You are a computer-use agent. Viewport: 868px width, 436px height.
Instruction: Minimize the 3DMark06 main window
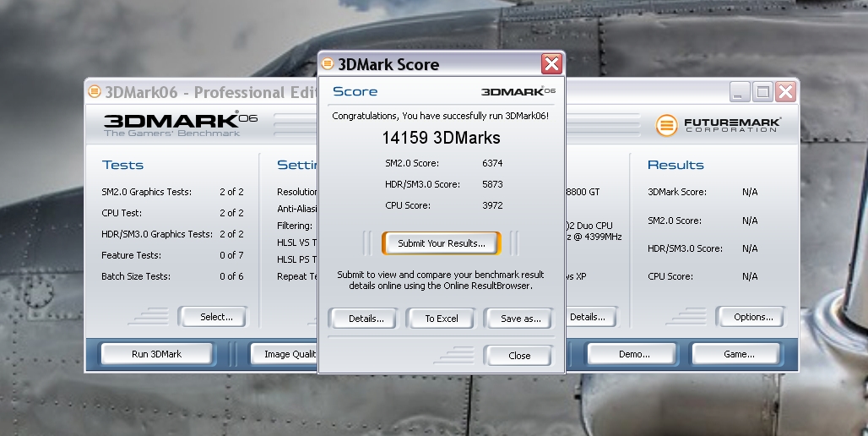tap(739, 91)
